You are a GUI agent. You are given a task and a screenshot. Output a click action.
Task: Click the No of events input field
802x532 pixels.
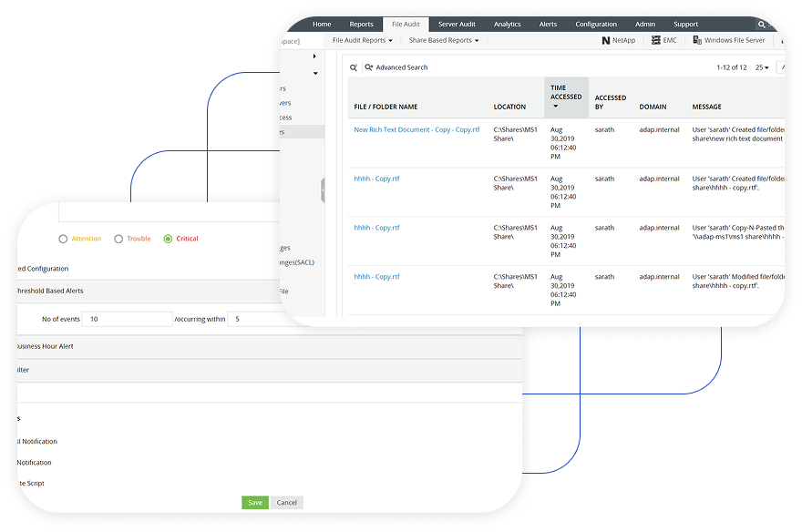[x=127, y=319]
